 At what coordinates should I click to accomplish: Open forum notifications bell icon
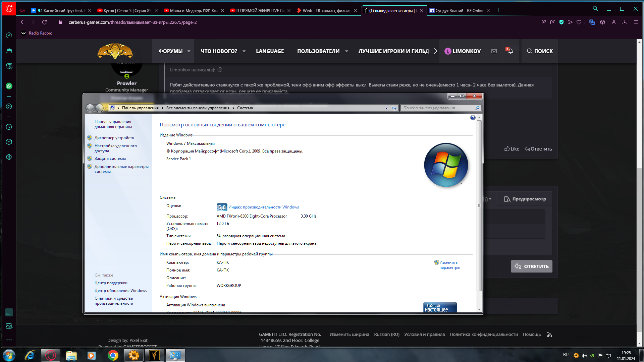click(x=510, y=51)
